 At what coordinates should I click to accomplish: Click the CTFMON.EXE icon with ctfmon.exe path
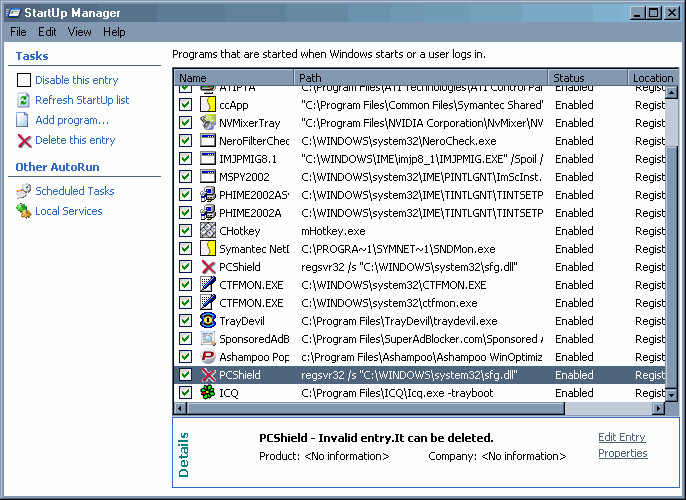208,303
